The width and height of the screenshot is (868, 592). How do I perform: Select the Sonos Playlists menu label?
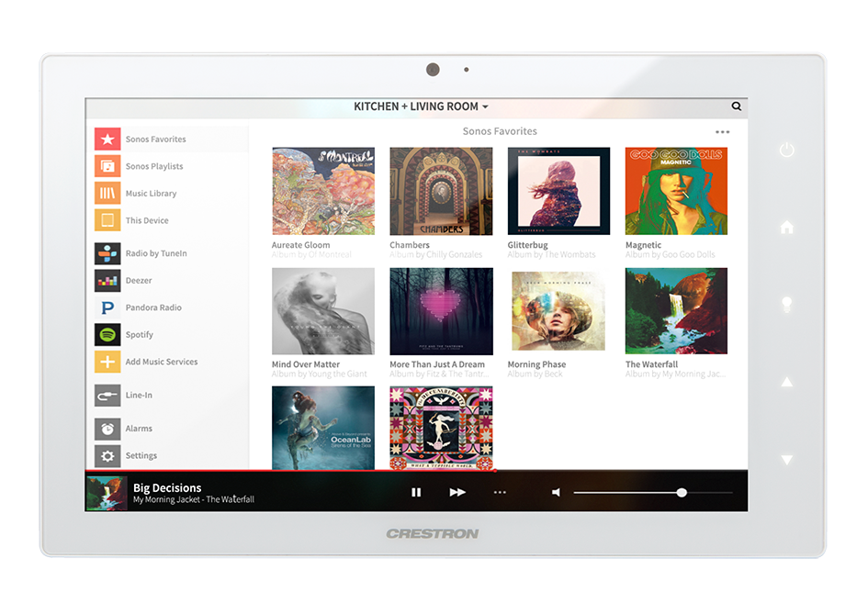pos(154,166)
